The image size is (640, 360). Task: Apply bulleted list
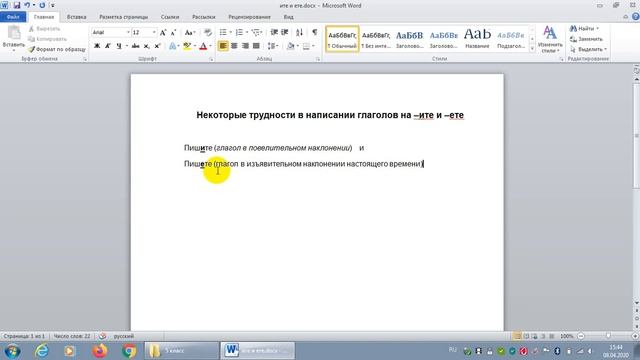[223, 32]
